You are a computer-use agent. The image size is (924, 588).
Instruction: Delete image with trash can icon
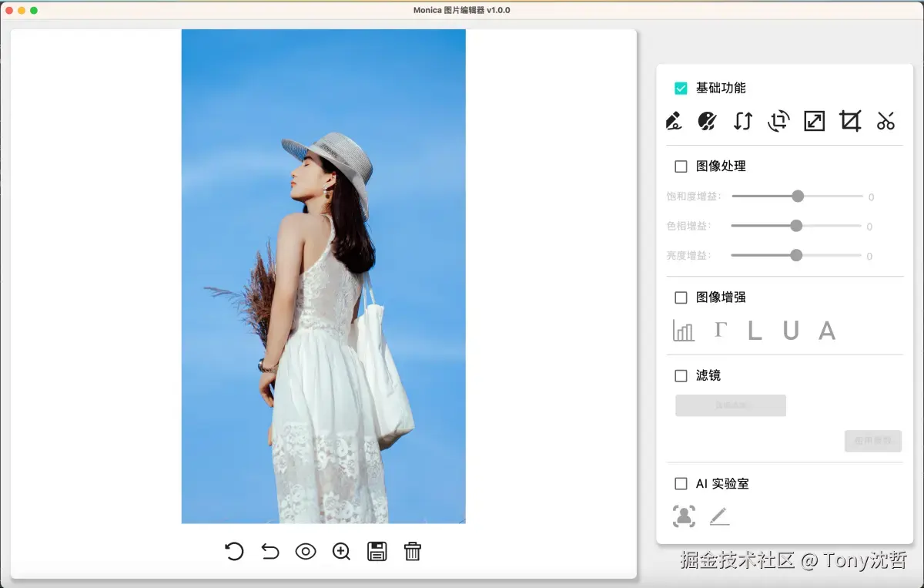pos(413,551)
